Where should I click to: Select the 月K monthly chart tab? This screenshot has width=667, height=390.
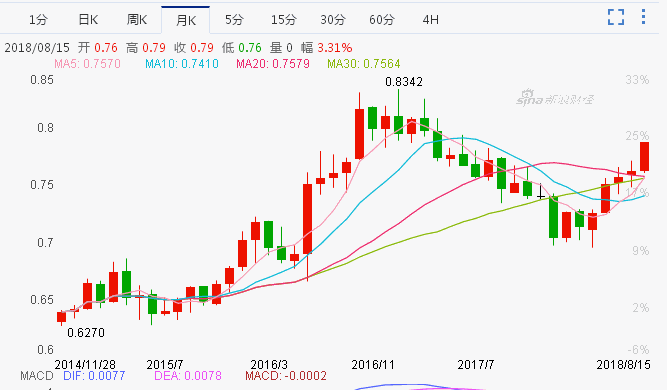tap(186, 20)
